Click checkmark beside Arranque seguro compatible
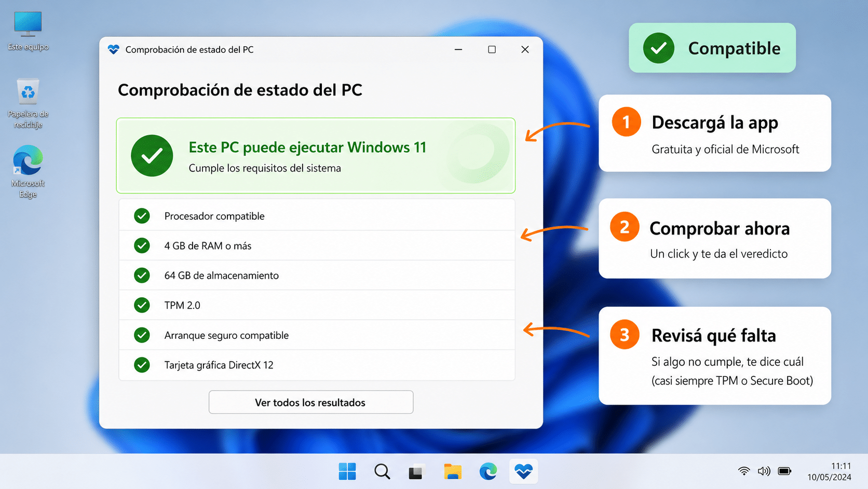868x489 pixels. (142, 335)
